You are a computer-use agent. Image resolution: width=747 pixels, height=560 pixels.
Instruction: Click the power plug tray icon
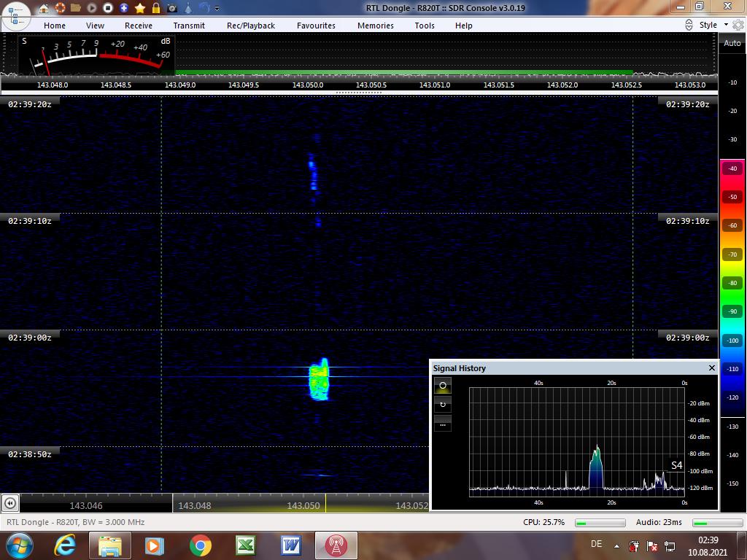635,546
